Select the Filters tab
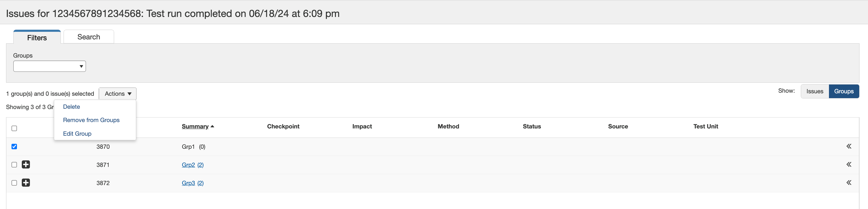868x209 pixels. click(x=37, y=38)
